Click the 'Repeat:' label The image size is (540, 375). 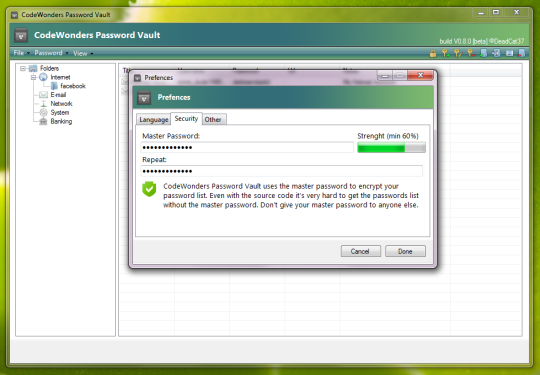[154, 160]
